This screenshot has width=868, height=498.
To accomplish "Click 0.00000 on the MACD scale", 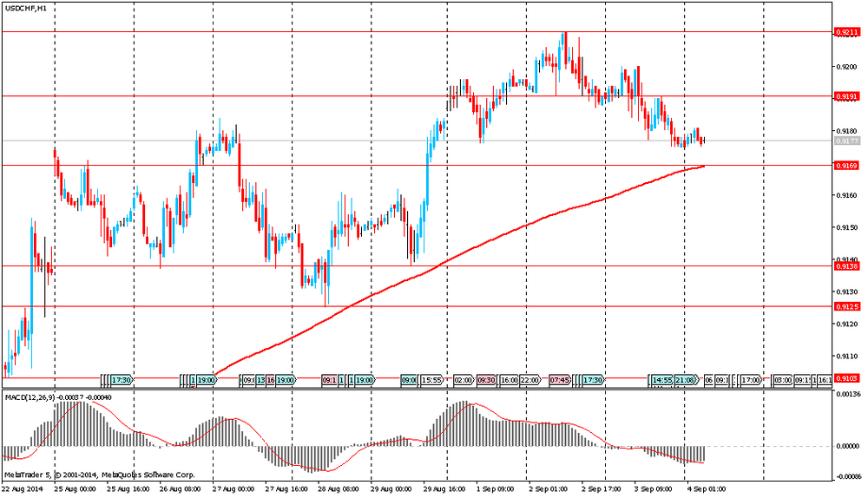I will [847, 446].
